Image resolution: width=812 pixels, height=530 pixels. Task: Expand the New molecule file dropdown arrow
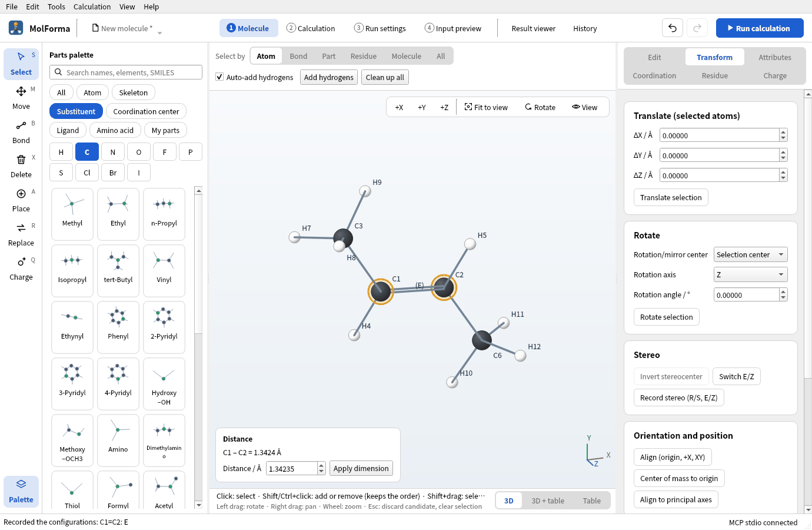pos(159,32)
